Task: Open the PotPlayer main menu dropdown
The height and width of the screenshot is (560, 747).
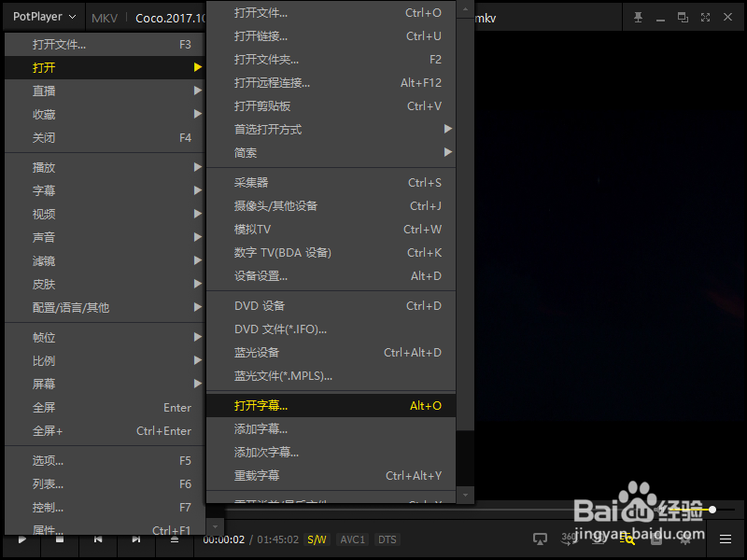Action: (44, 17)
